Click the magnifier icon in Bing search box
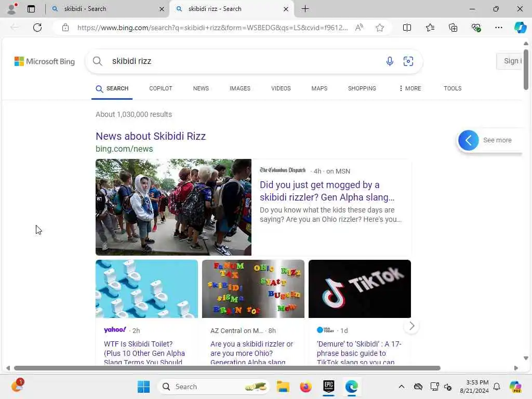This screenshot has width=532, height=399. point(97,61)
